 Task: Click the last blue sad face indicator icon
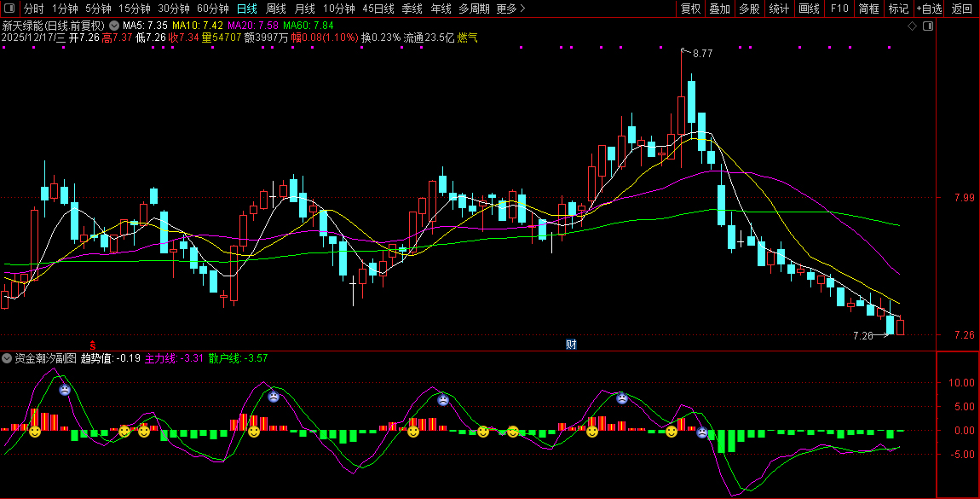(x=702, y=432)
